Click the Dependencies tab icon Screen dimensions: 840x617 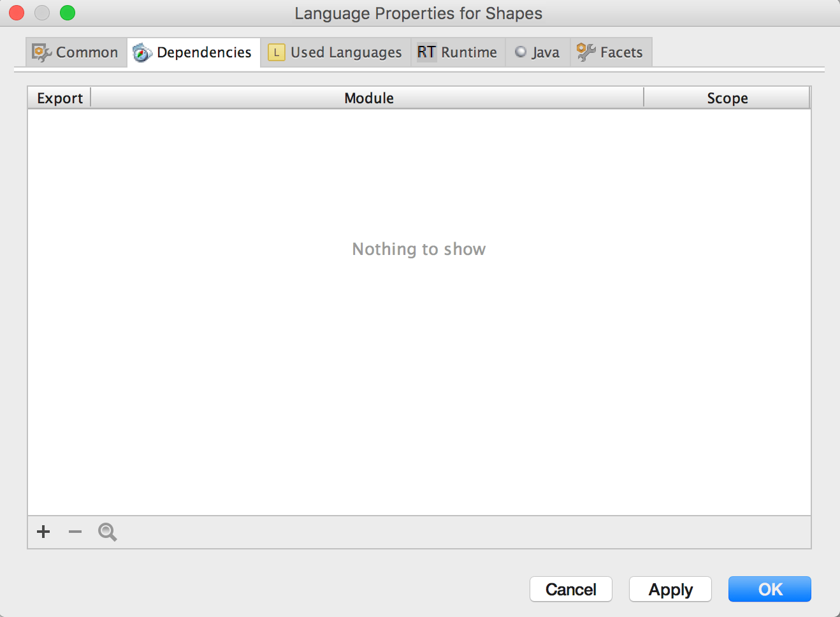(x=142, y=53)
